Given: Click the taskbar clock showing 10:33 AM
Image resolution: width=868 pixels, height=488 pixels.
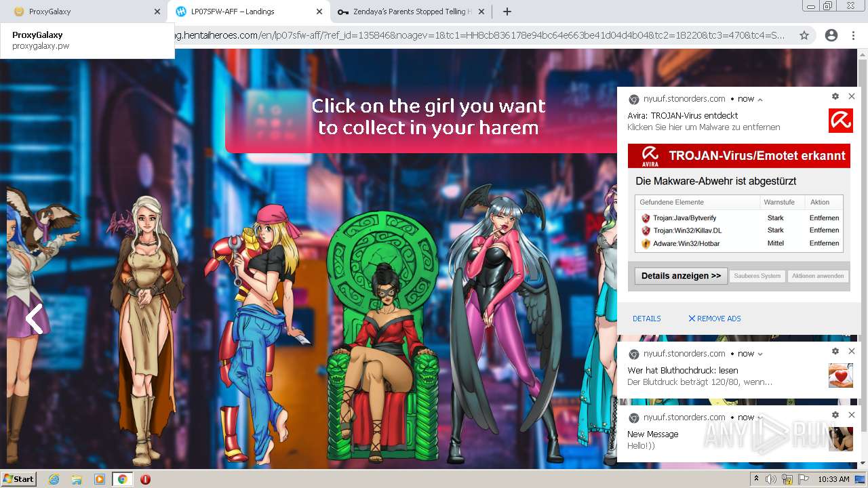Looking at the screenshot, I should [x=833, y=479].
